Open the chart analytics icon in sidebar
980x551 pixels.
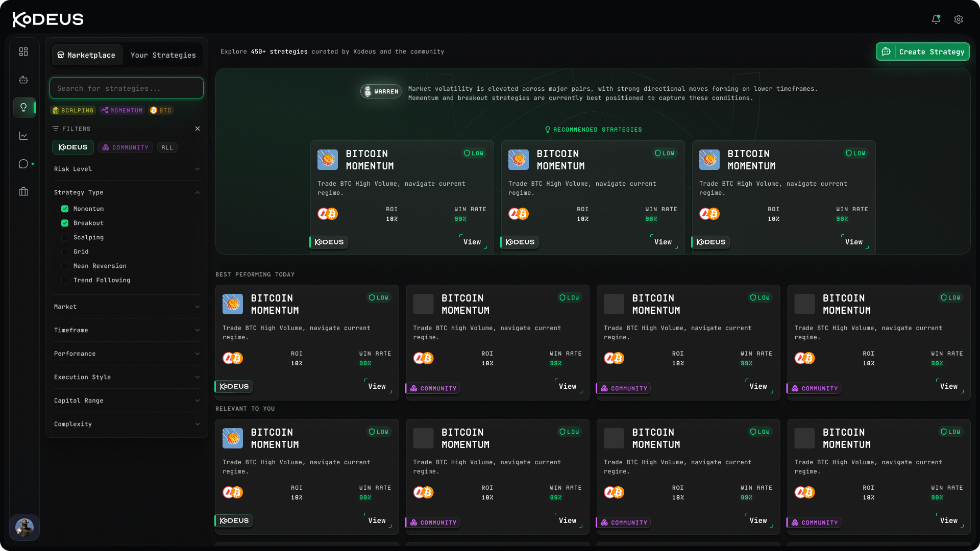(x=23, y=136)
